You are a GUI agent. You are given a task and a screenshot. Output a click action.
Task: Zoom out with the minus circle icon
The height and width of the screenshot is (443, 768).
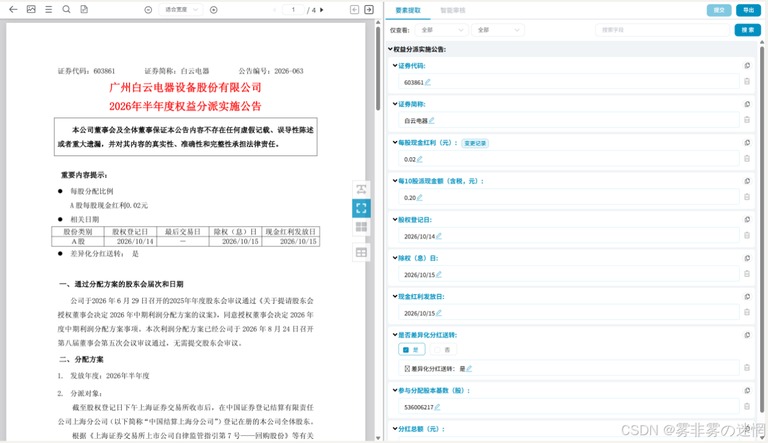click(148, 10)
